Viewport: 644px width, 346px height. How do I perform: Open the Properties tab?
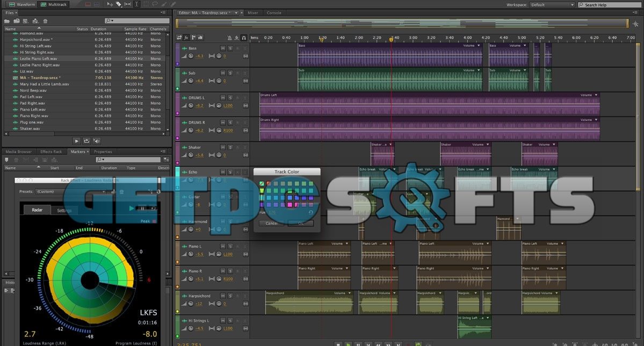click(103, 152)
